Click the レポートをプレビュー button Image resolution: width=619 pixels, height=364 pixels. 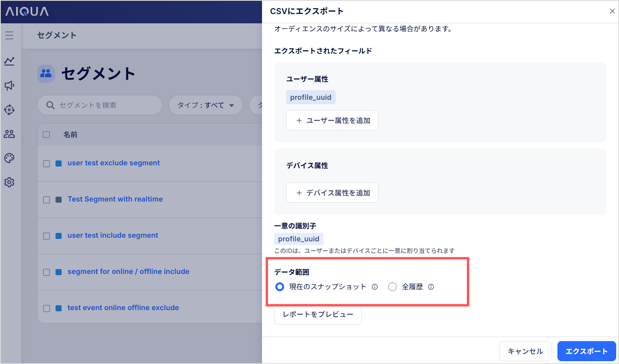coord(318,315)
